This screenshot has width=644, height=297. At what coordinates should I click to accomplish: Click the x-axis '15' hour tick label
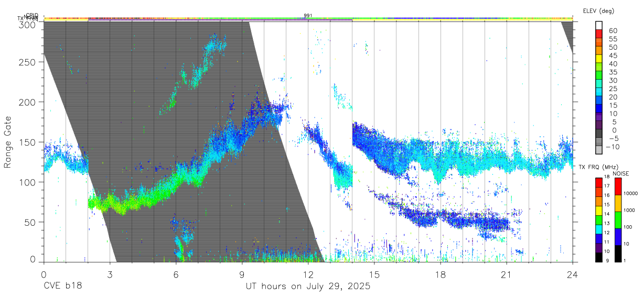(x=374, y=274)
